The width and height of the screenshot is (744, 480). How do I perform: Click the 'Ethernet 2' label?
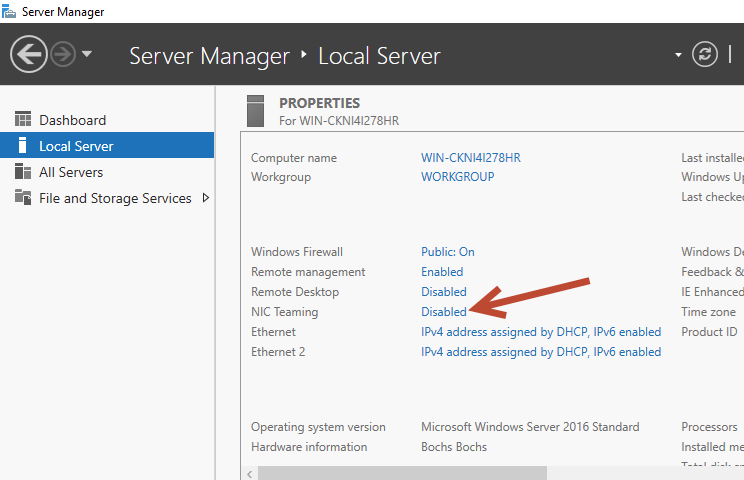(278, 352)
